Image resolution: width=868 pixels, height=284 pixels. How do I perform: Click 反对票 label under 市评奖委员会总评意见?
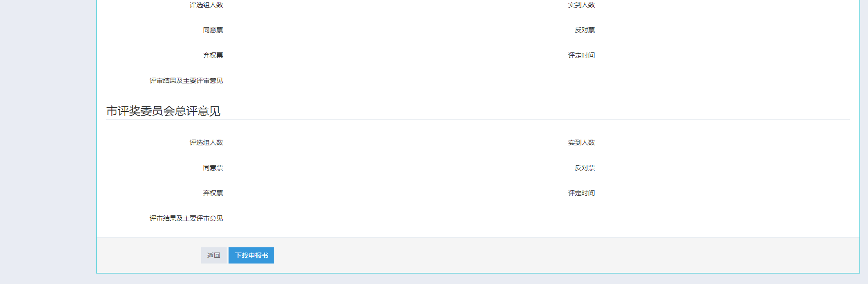(x=585, y=168)
